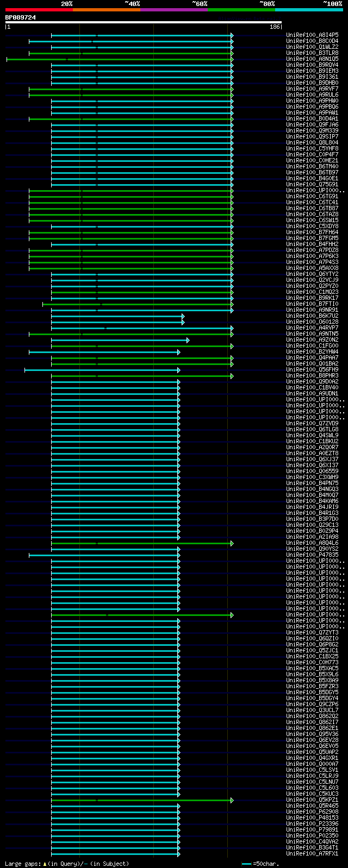Select label UniRef100_Q9CZP6
348x868 pixels.
(312, 704)
